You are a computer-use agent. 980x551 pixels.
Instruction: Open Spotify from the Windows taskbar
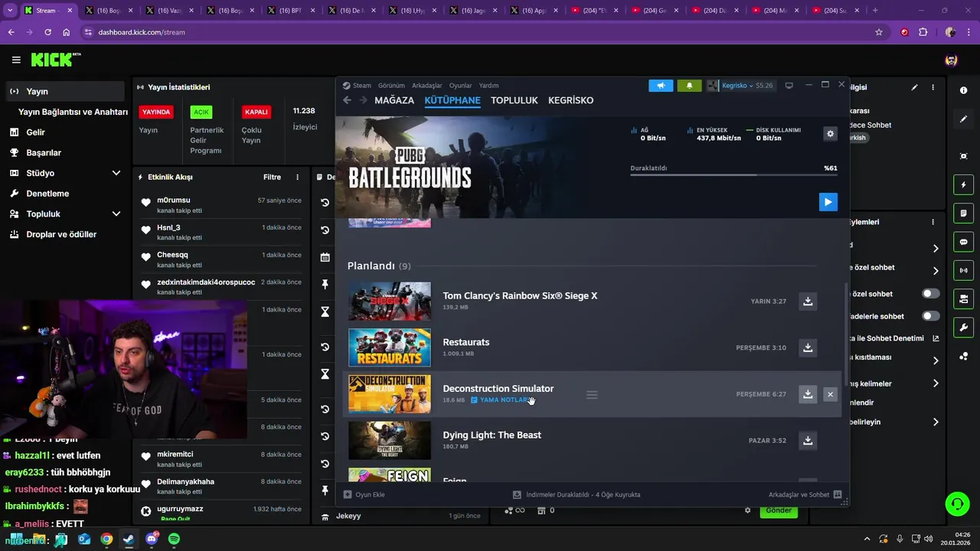(174, 539)
